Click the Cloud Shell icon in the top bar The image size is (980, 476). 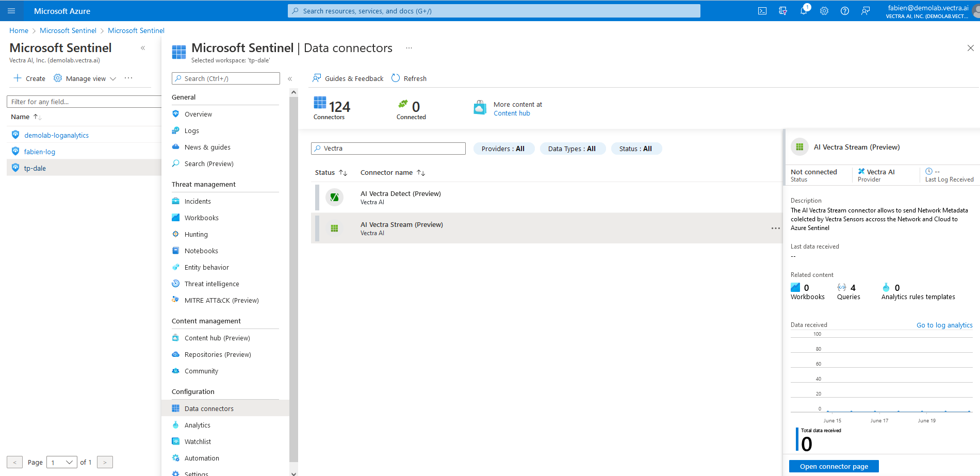click(x=762, y=10)
